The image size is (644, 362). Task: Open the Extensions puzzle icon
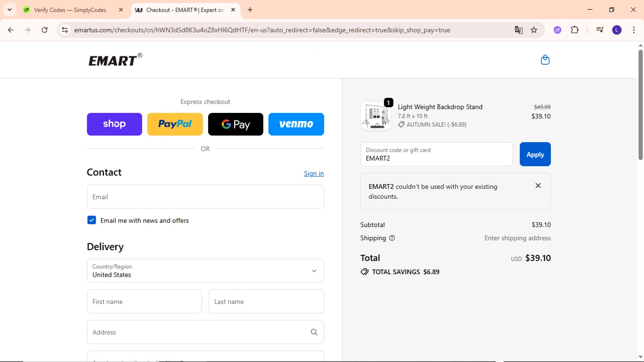point(574,30)
